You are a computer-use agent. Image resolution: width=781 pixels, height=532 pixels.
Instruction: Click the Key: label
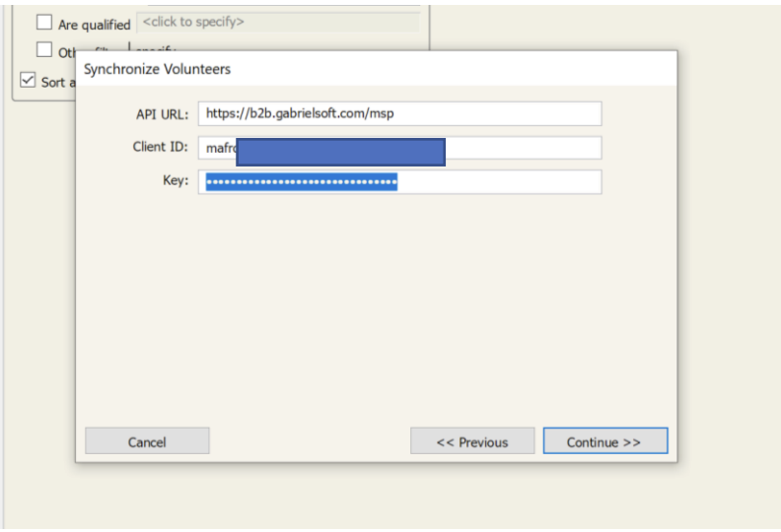[x=176, y=180]
